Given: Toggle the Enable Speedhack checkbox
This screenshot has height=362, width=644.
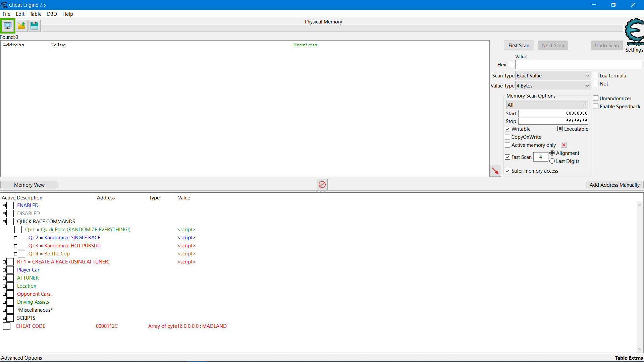Looking at the screenshot, I should coord(596,106).
